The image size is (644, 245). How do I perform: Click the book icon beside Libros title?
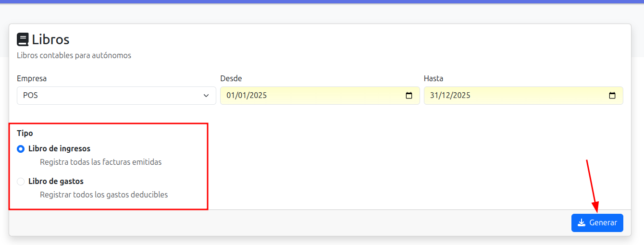pyautogui.click(x=23, y=39)
